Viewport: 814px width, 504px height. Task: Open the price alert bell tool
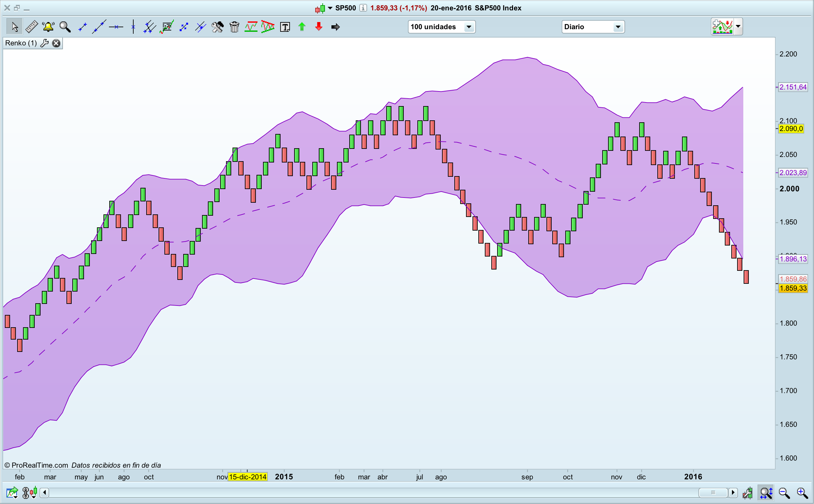click(x=48, y=27)
